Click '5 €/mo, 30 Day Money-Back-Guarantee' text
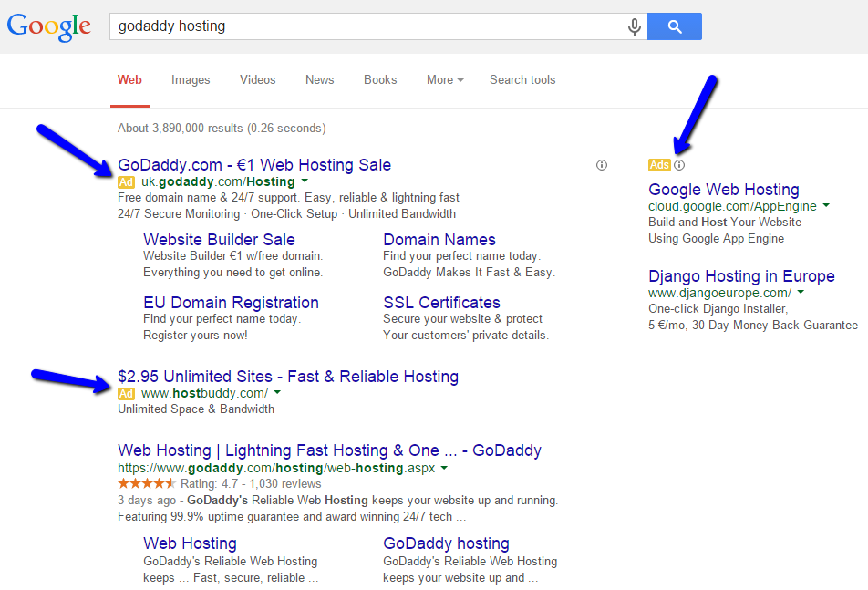 [753, 326]
